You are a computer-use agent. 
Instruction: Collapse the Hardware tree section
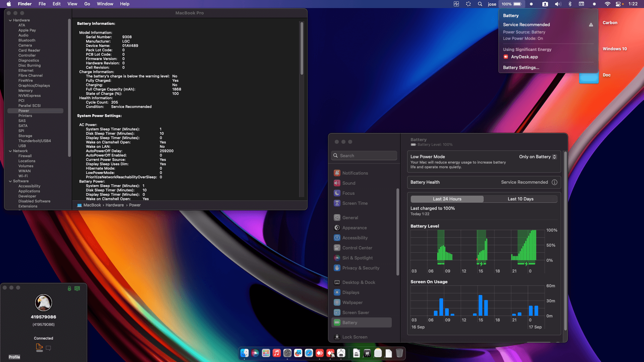10,20
